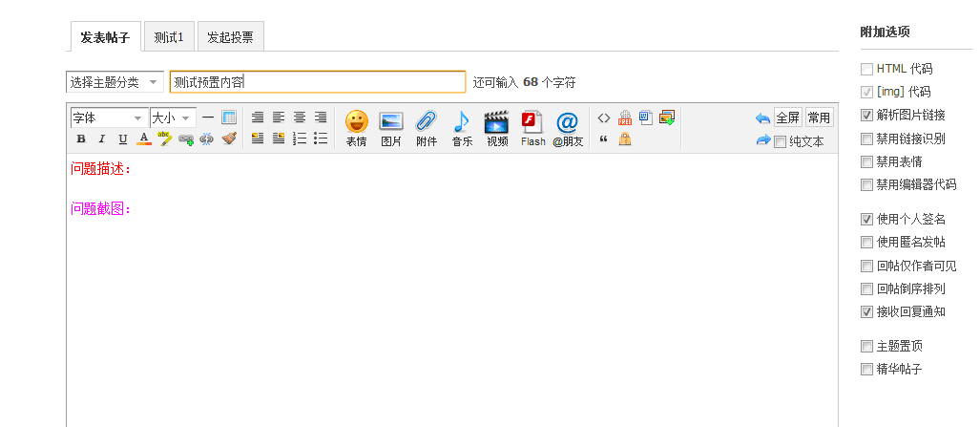Viewport: 980px width, 427px height.
Task: Enable the 禁用表情 checkbox
Action: tap(866, 162)
